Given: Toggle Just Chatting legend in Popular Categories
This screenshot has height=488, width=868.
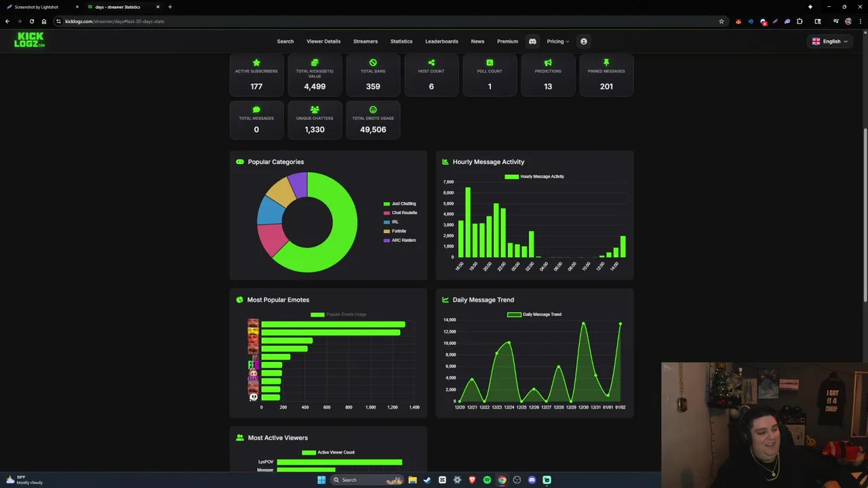Looking at the screenshot, I should coord(400,203).
